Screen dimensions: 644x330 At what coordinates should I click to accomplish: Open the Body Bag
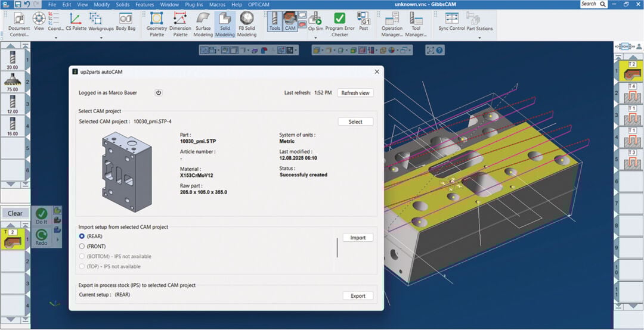[x=125, y=23]
